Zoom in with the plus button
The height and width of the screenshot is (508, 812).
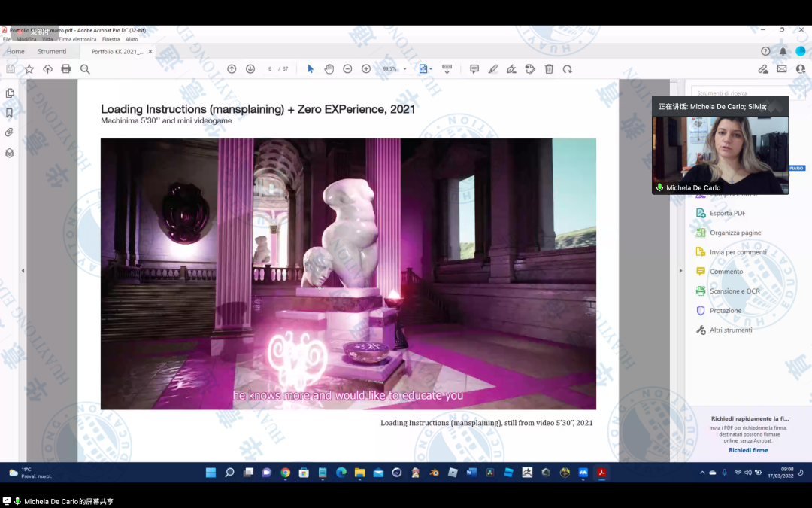[x=366, y=69]
